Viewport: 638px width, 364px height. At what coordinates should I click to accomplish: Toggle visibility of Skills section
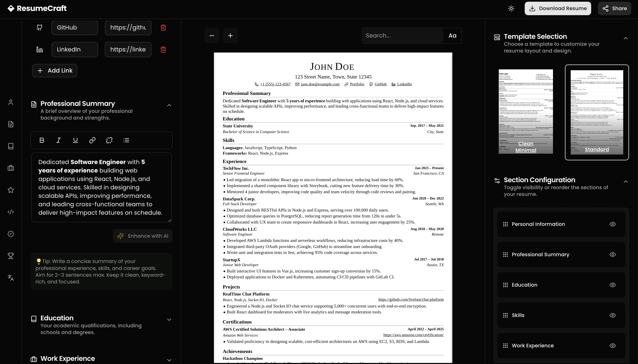click(612, 315)
